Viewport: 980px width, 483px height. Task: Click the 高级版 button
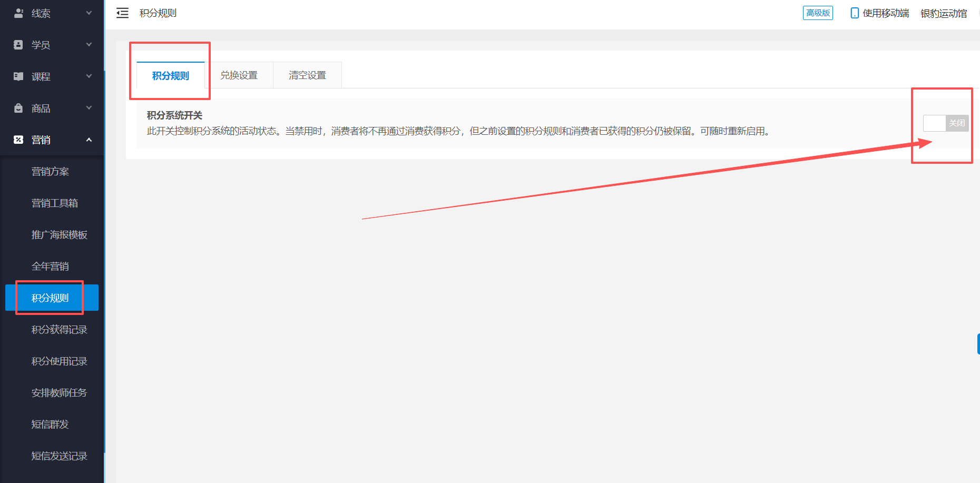coord(818,13)
